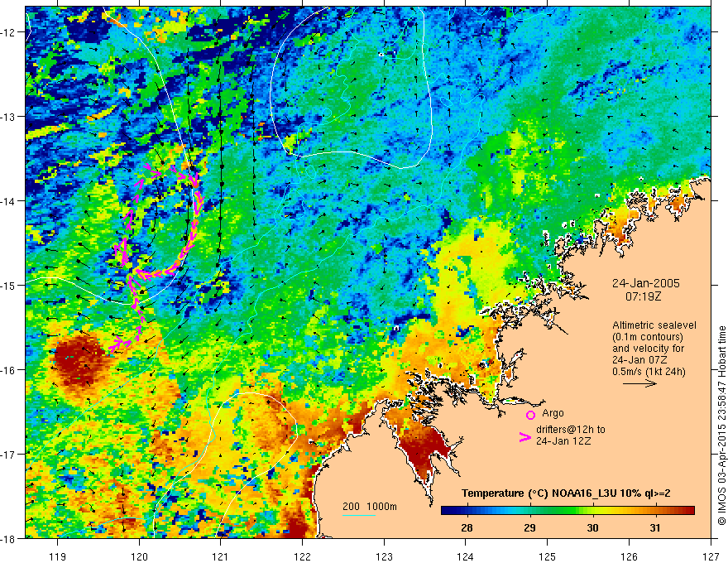728x563 pixels.
Task: Click the '126' longitude axis label
Action: coord(629,556)
